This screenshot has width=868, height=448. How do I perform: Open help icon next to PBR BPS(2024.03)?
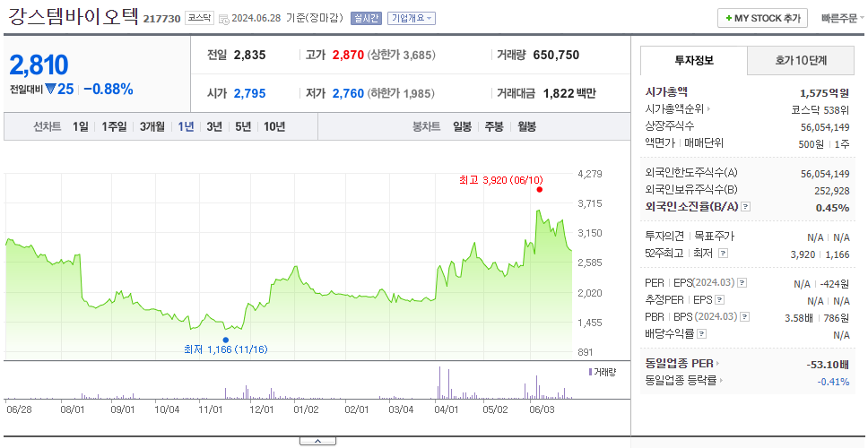coord(745,317)
